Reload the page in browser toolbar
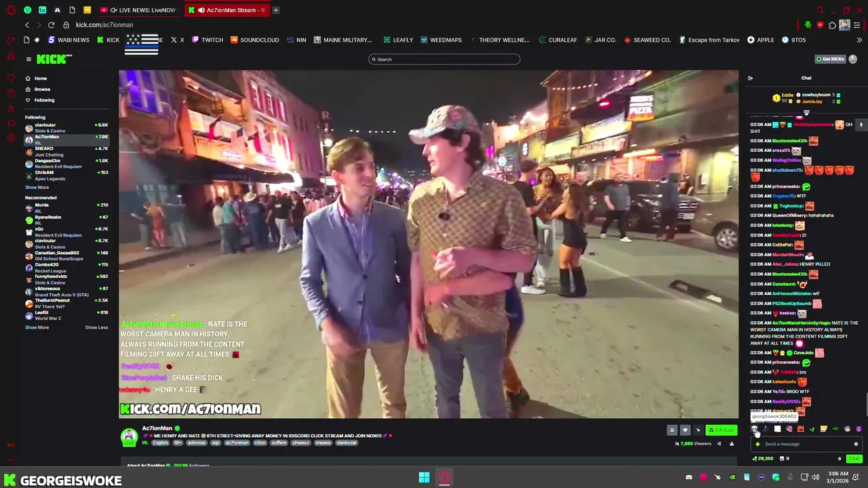Image resolution: width=868 pixels, height=488 pixels. tap(51, 25)
